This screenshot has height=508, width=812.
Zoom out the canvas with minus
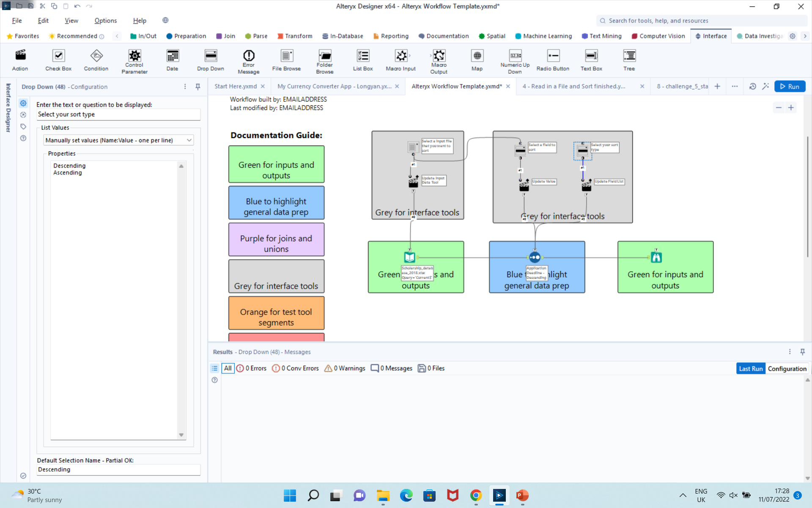coord(779,108)
